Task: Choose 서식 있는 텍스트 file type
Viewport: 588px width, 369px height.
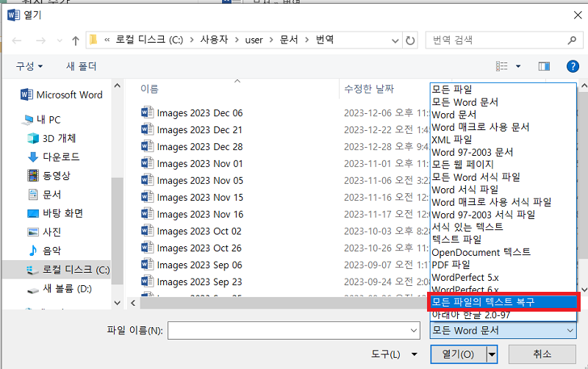Action: 503,227
